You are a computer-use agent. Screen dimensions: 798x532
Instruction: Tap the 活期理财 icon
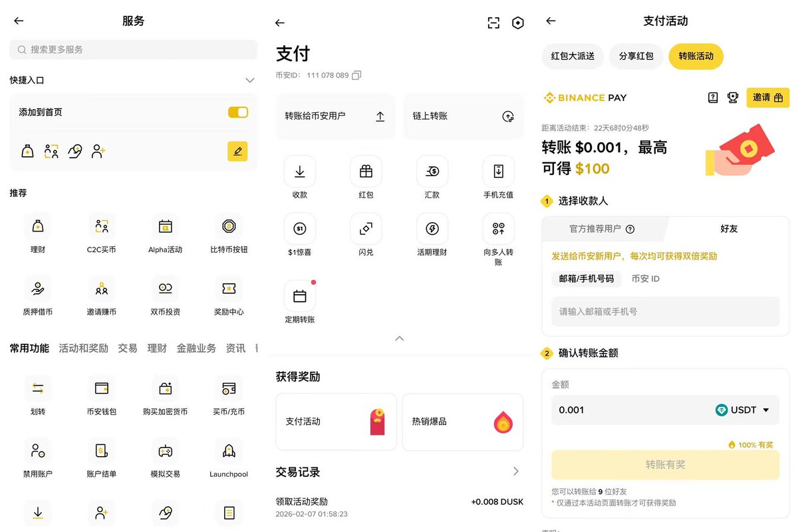(432, 229)
